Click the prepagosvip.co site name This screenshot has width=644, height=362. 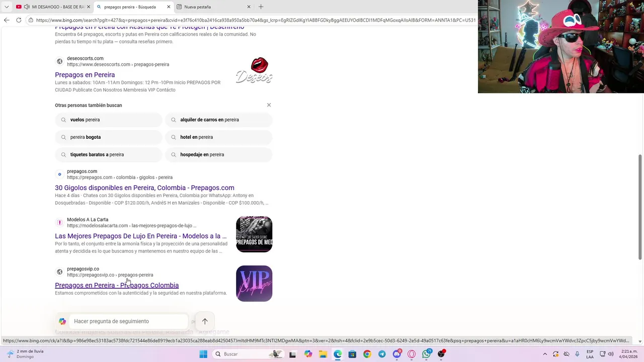click(x=83, y=269)
